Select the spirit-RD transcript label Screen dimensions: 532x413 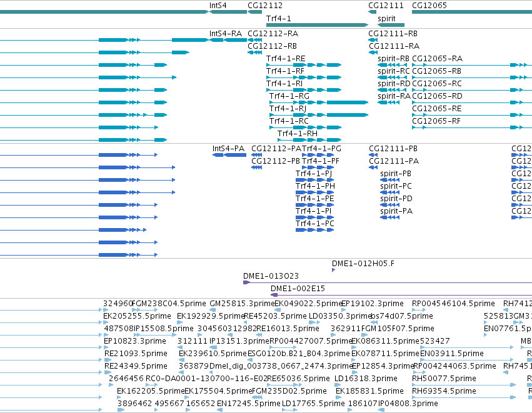(x=394, y=84)
